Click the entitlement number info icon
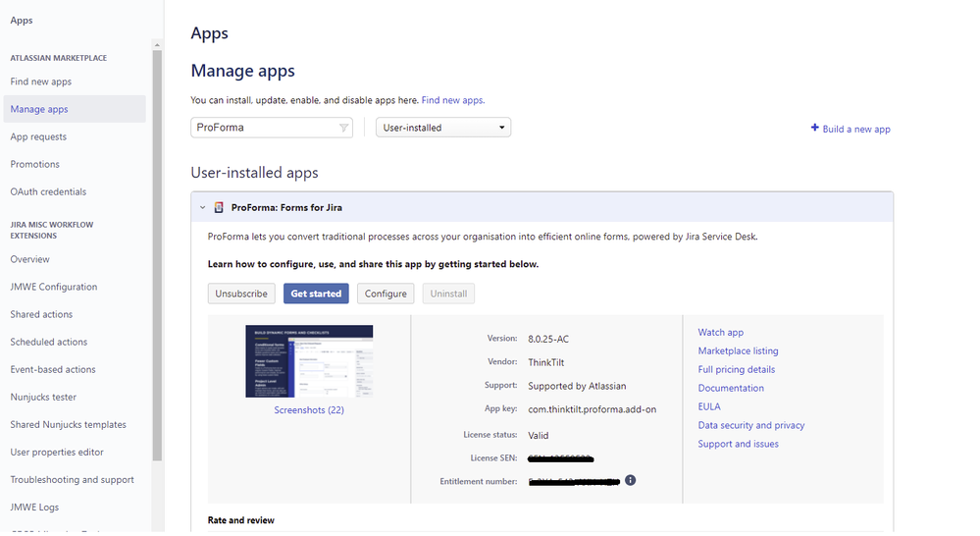This screenshot has width=980, height=536. pyautogui.click(x=630, y=480)
